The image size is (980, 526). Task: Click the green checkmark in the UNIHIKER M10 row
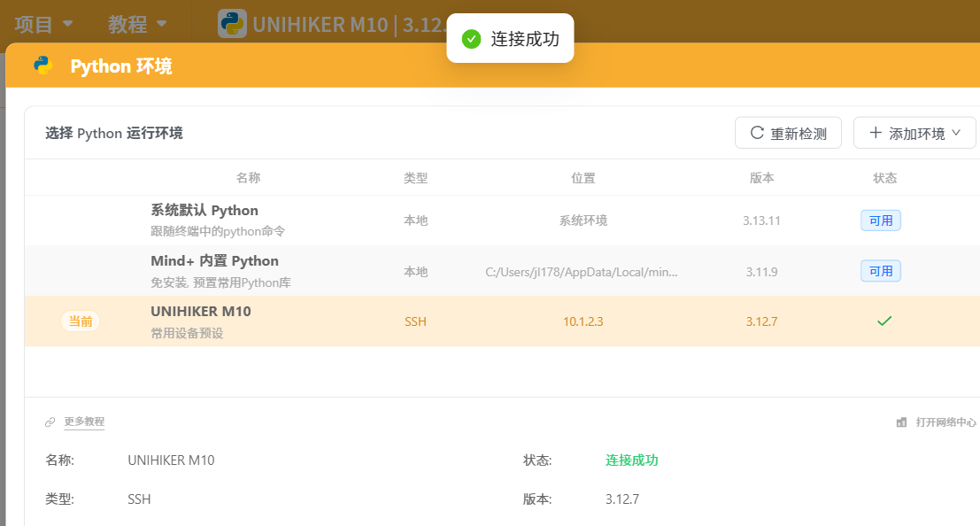pyautogui.click(x=884, y=321)
